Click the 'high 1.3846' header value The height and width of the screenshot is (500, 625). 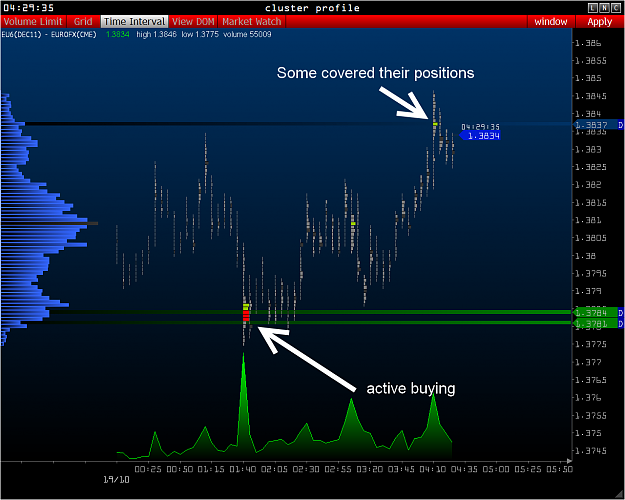[156, 35]
